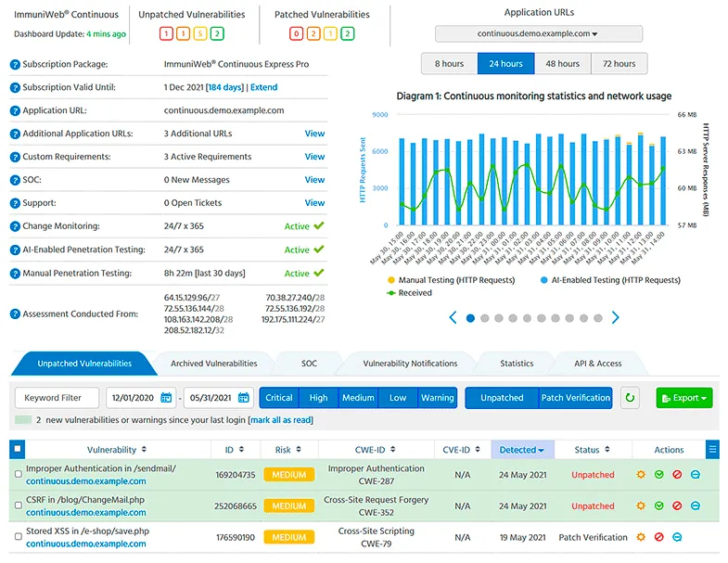The width and height of the screenshot is (728, 563).
Task: Click blue comment icon for Improper Authentication row
Action: pos(696,475)
